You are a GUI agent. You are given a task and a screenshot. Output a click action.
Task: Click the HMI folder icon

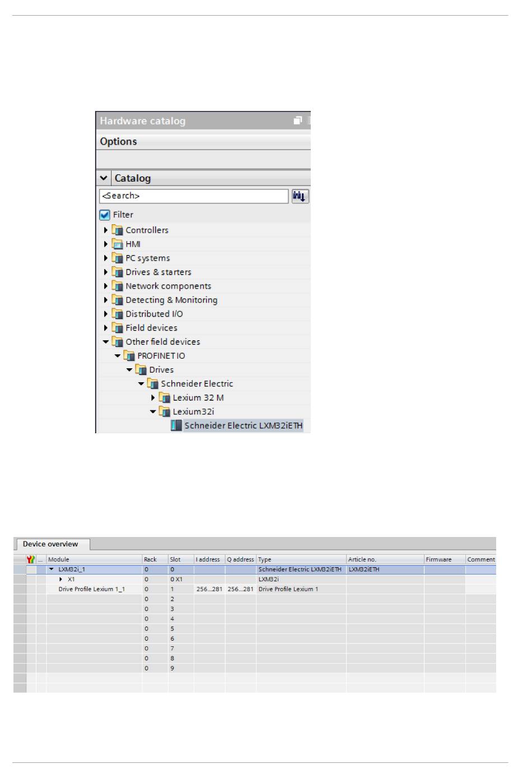pos(117,244)
